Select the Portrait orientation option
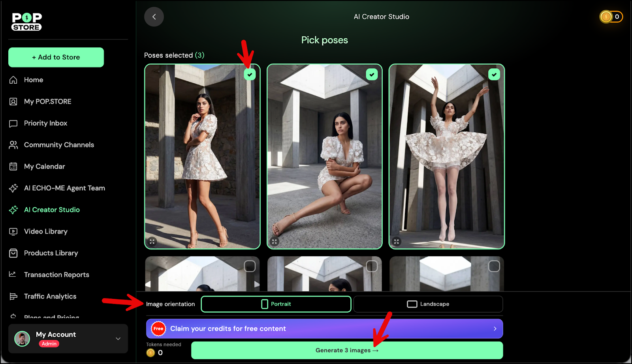Screen dimensions: 632x364 pos(276,304)
